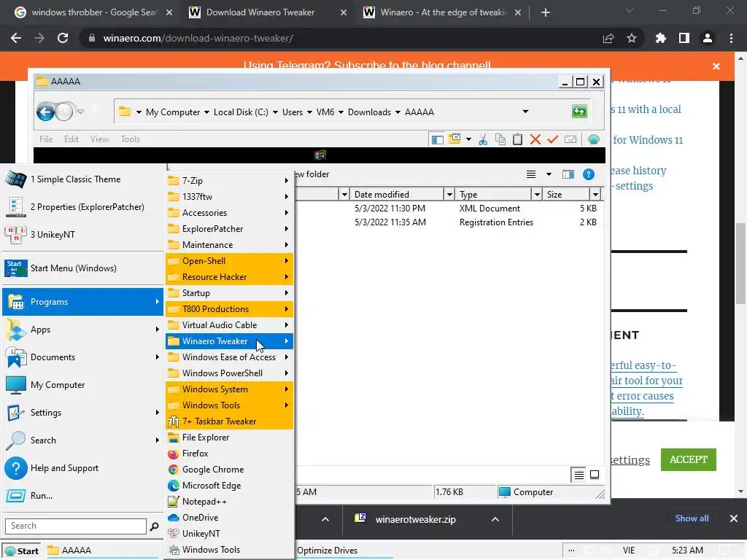
Task: Open My Computer from start menu
Action: pyautogui.click(x=83, y=385)
